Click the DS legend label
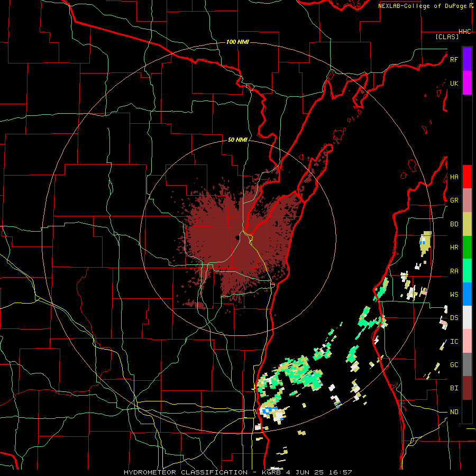 point(454,318)
